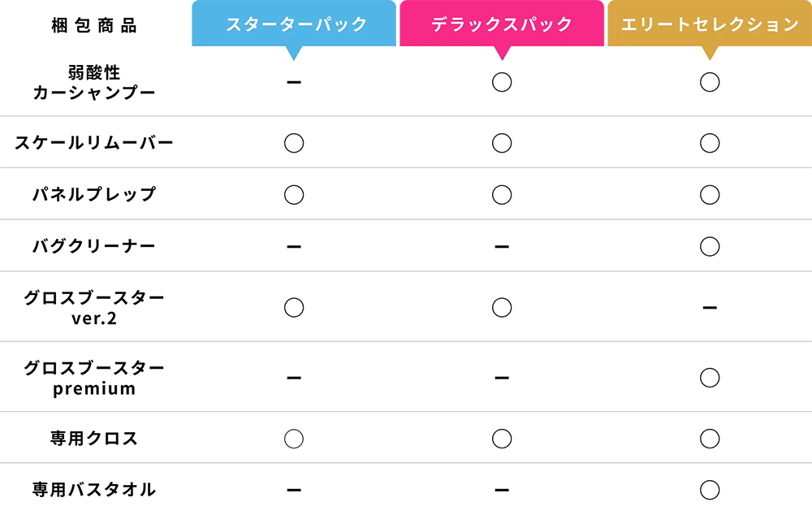Image resolution: width=812 pixels, height=515 pixels.
Task: Click dash for 弱酸性カーシャンプー under スターターパック
Action: (x=294, y=82)
